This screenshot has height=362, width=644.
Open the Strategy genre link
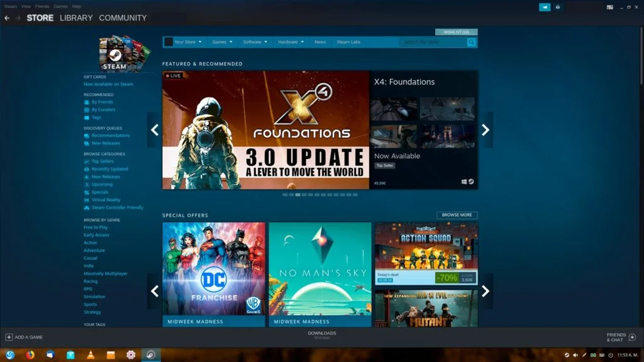coord(92,312)
